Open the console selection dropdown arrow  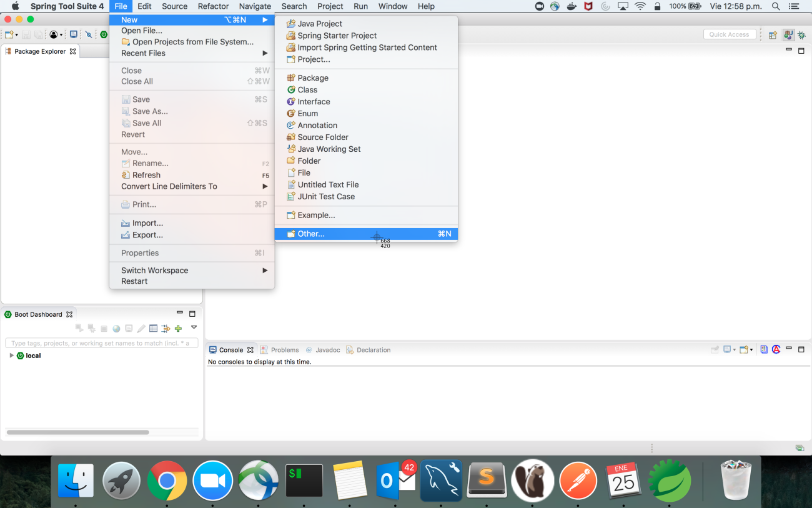click(x=734, y=350)
